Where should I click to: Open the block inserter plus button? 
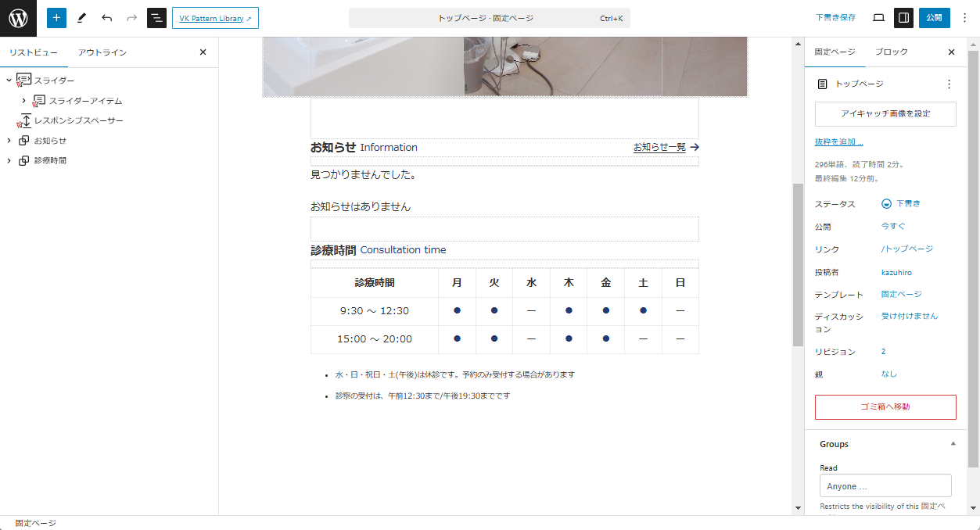56,18
